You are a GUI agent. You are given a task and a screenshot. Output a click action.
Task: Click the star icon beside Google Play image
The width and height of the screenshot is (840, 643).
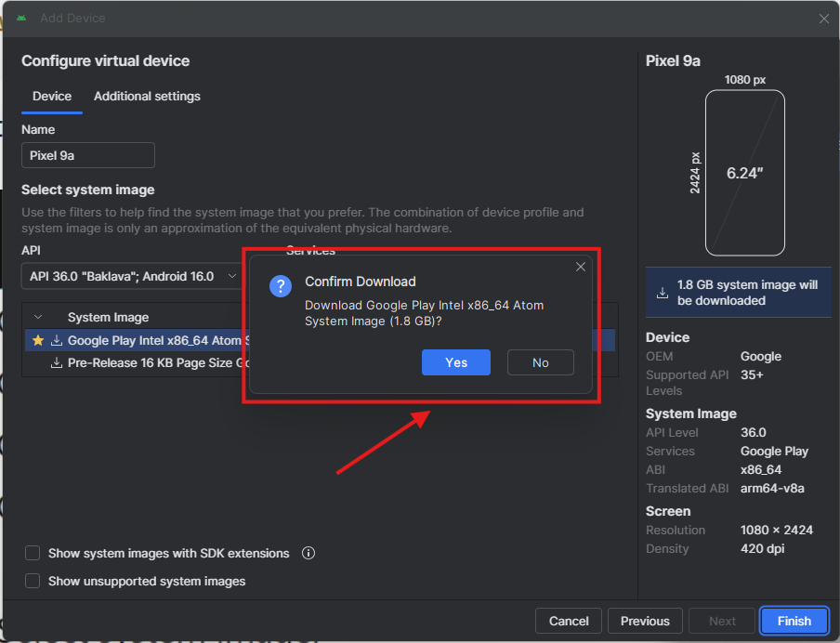click(38, 340)
